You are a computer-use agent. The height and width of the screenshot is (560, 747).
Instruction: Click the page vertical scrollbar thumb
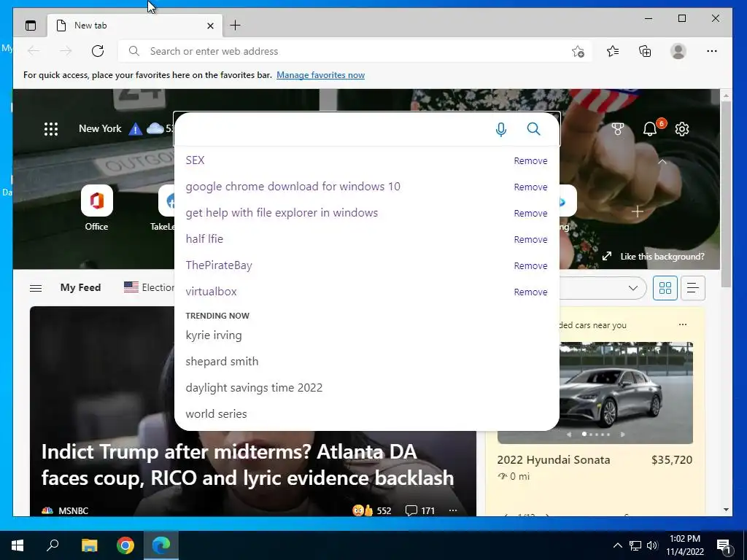[726, 194]
